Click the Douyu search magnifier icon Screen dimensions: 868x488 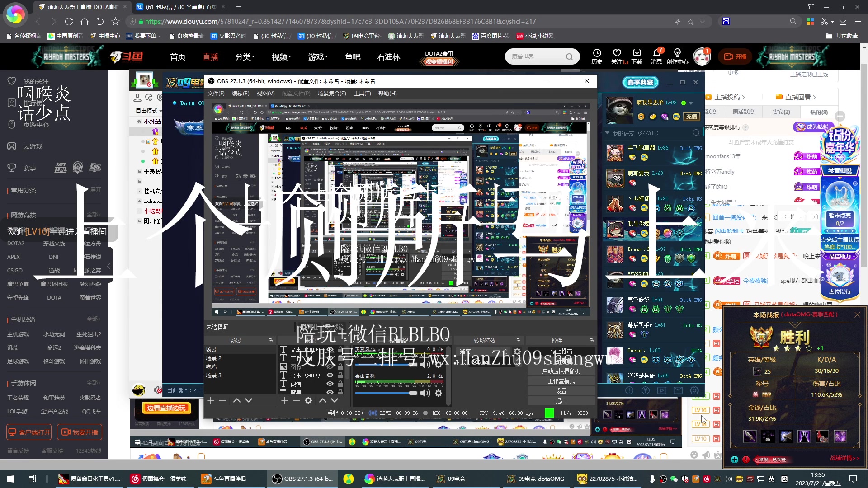point(569,57)
